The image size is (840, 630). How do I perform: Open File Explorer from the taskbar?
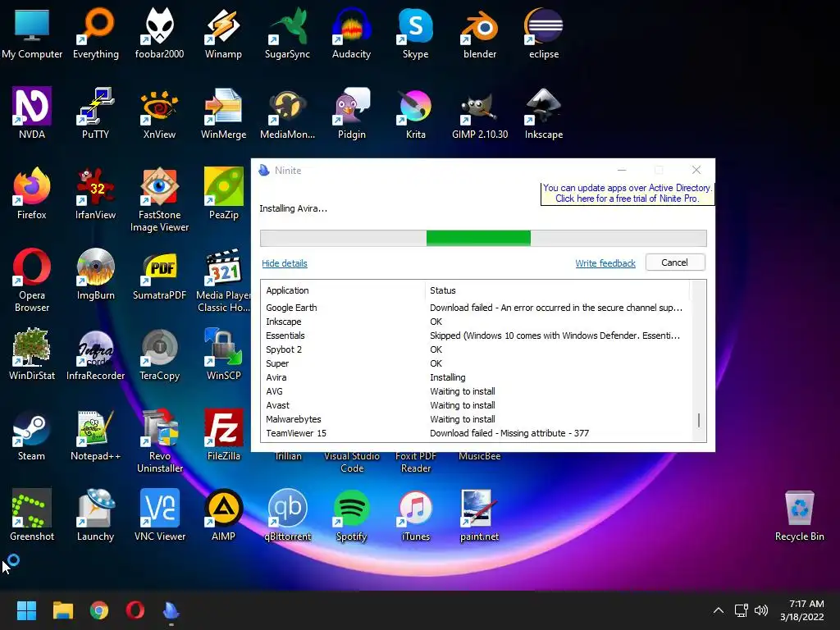pos(62,610)
